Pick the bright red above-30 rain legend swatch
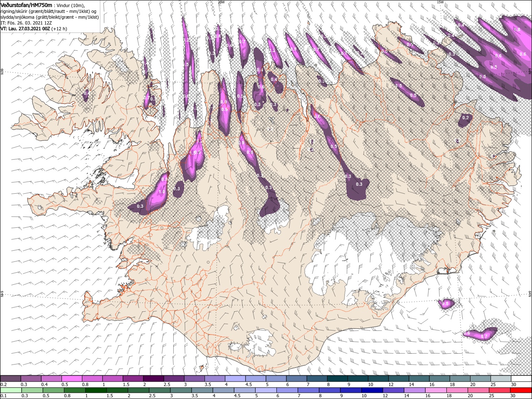 tap(521, 390)
